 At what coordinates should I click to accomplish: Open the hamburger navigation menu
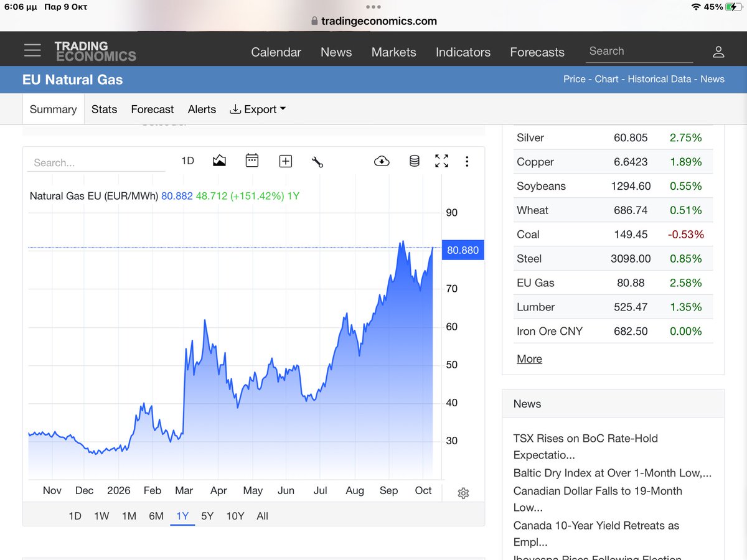tap(32, 50)
